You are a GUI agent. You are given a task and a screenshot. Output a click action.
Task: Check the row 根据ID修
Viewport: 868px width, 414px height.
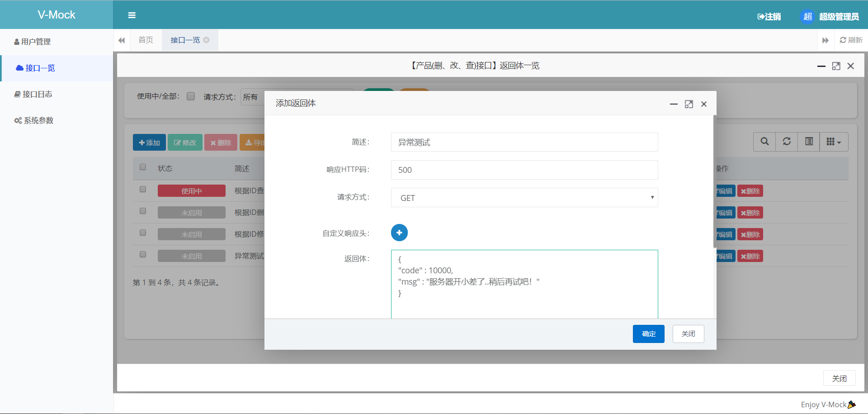click(x=143, y=233)
